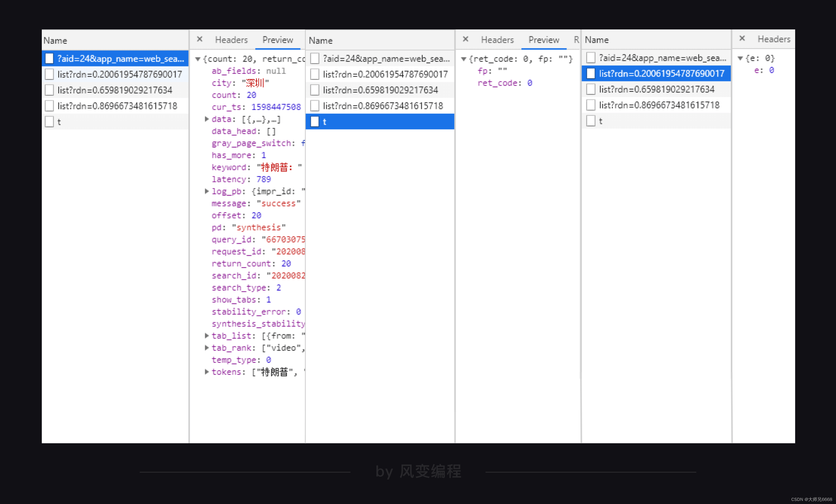Image resolution: width=836 pixels, height=504 pixels.
Task: Click file icon of list?rdn=0.2006… in middle panel
Action: click(x=315, y=74)
